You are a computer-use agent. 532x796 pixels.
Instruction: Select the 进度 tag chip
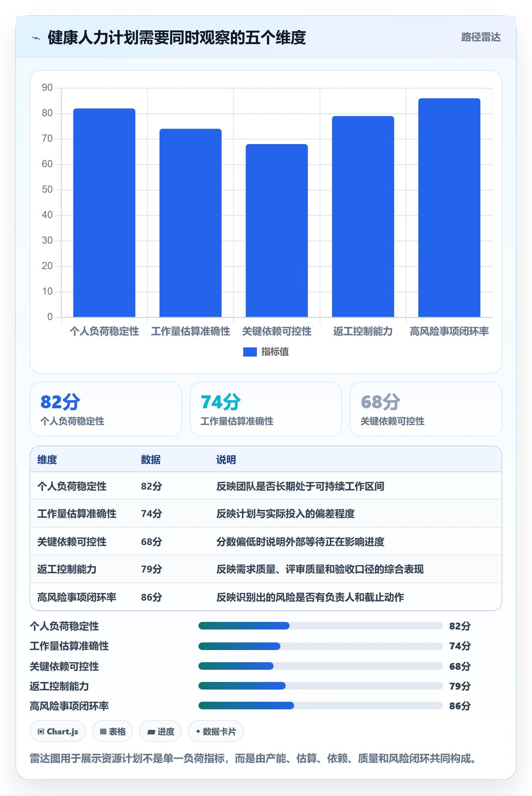pyautogui.click(x=160, y=731)
